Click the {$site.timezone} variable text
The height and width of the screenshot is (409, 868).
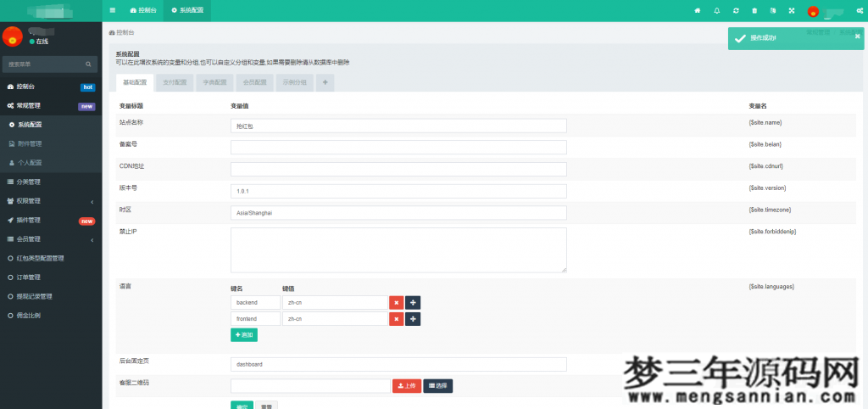point(770,210)
